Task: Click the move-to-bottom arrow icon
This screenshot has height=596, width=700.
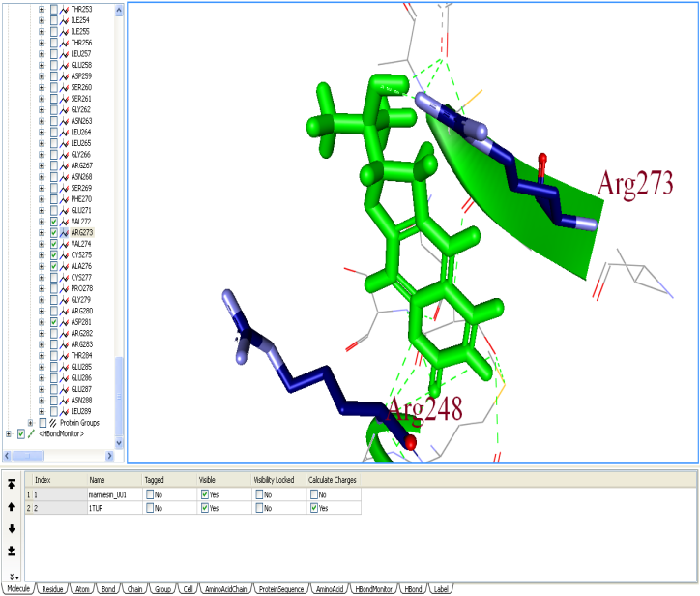Action: tap(11, 551)
